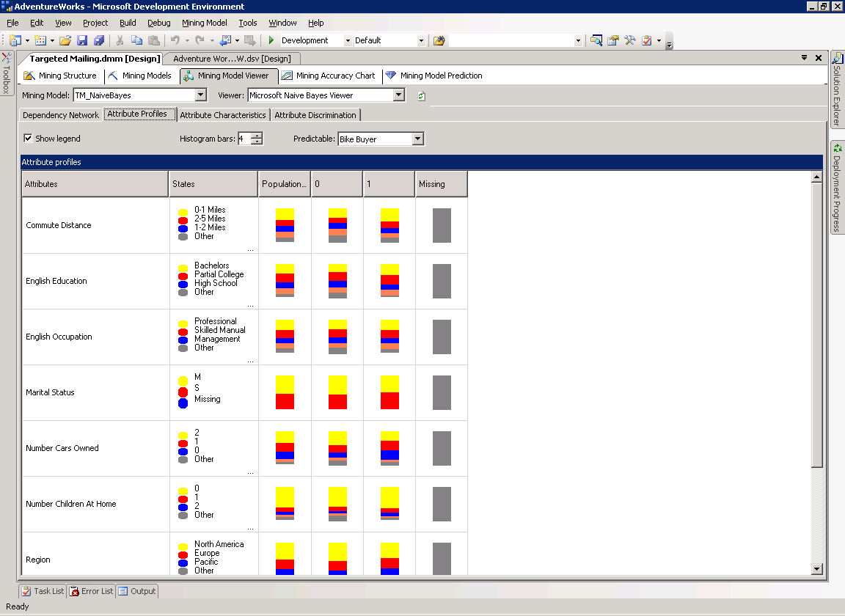Click the Histogram bars value field

tap(245, 139)
